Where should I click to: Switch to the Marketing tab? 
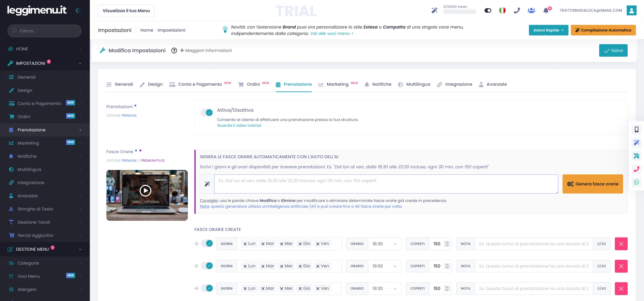(x=338, y=84)
